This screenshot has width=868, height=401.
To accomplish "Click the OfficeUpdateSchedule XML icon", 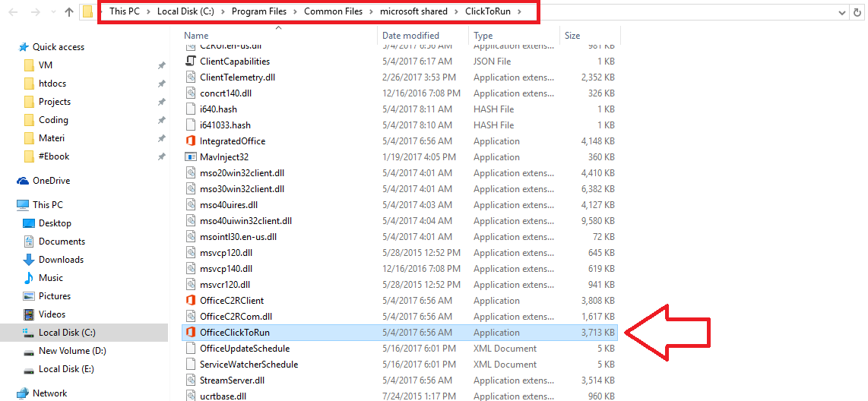I will pos(191,349).
